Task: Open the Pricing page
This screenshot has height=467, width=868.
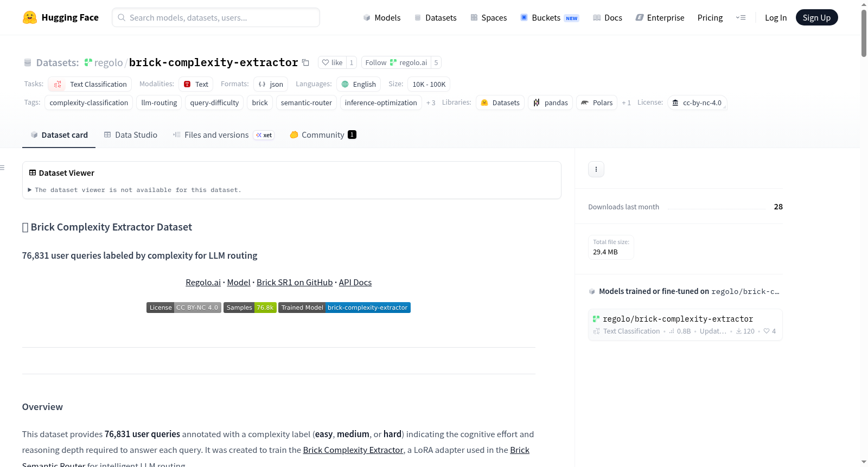Action: [710, 17]
